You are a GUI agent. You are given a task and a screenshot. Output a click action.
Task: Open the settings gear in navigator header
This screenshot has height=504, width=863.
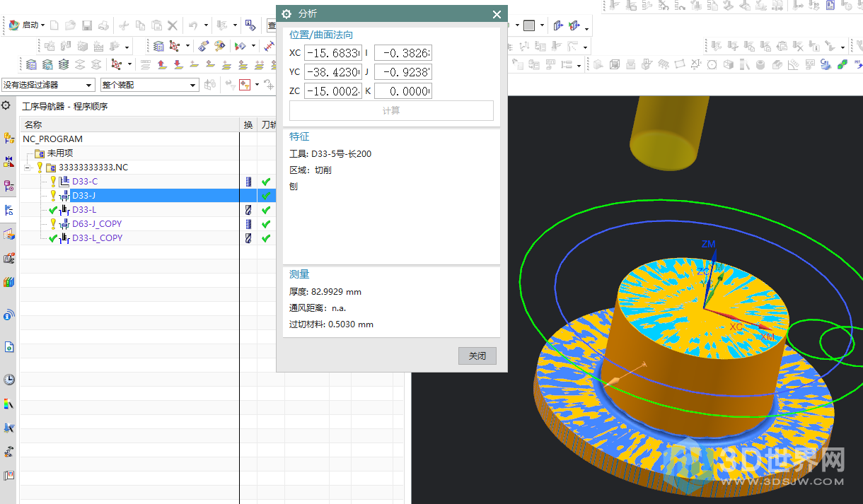tap(6, 106)
